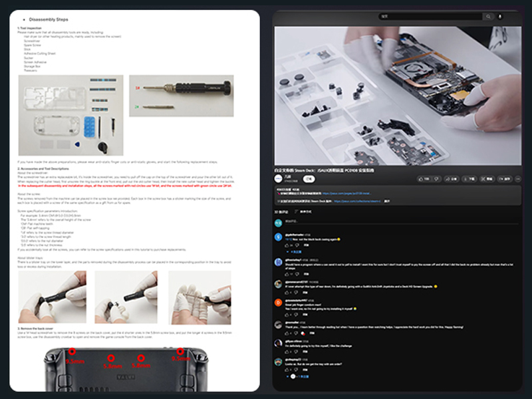Viewport: 532px width, 399px height.
Task: Click the tool kit overview photo
Action: pos(71,115)
